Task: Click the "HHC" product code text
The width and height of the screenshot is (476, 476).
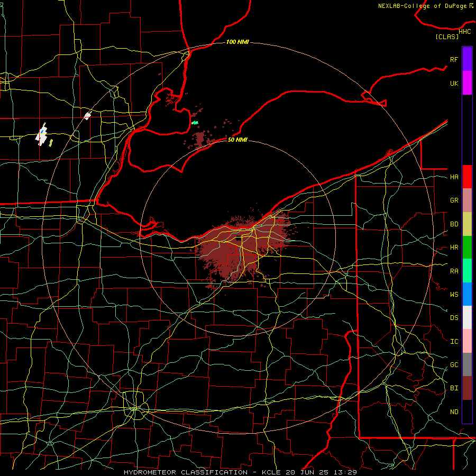Action: pyautogui.click(x=464, y=32)
